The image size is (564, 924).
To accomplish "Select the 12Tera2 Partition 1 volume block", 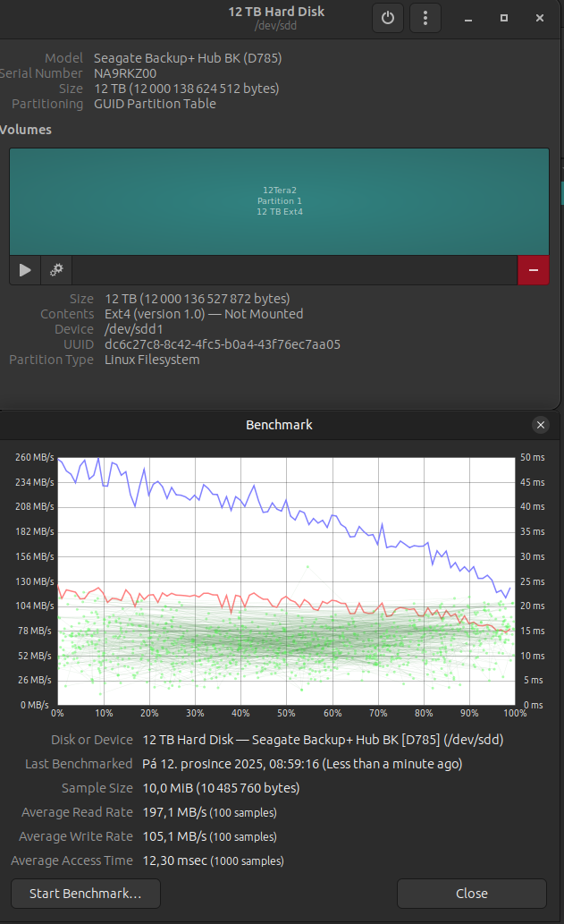I will [279, 201].
